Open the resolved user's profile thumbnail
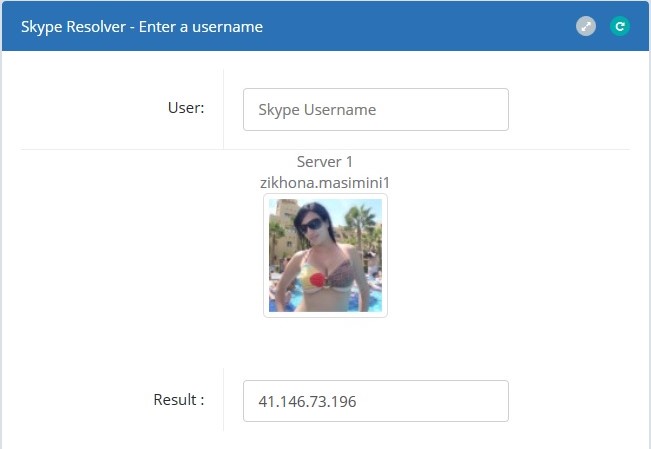The image size is (651, 449). tap(326, 255)
